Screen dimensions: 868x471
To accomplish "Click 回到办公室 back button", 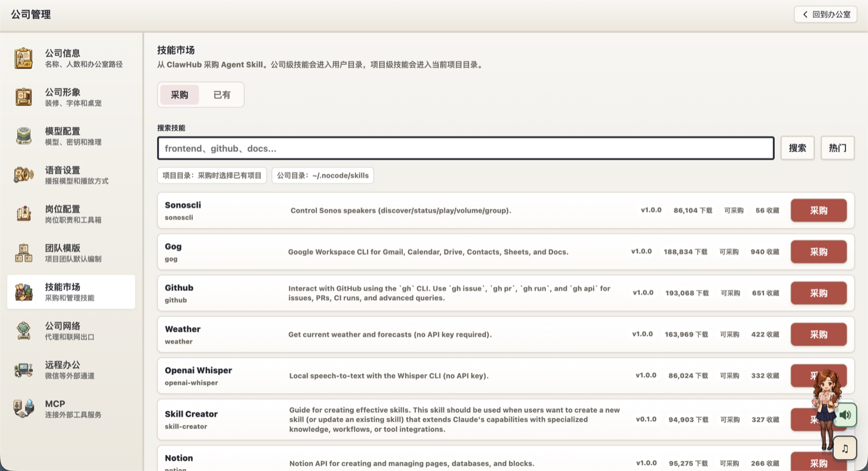I will (x=826, y=14).
